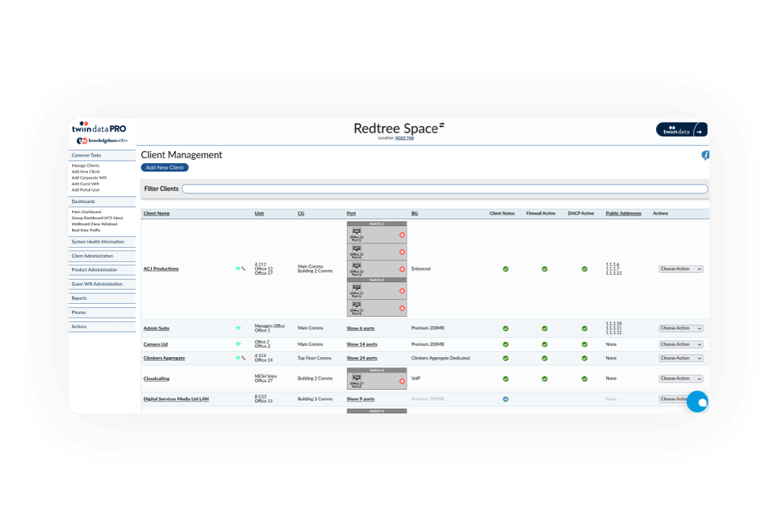Focus the Filter Clients input field
Screen dimensions: 778x532
[444, 189]
